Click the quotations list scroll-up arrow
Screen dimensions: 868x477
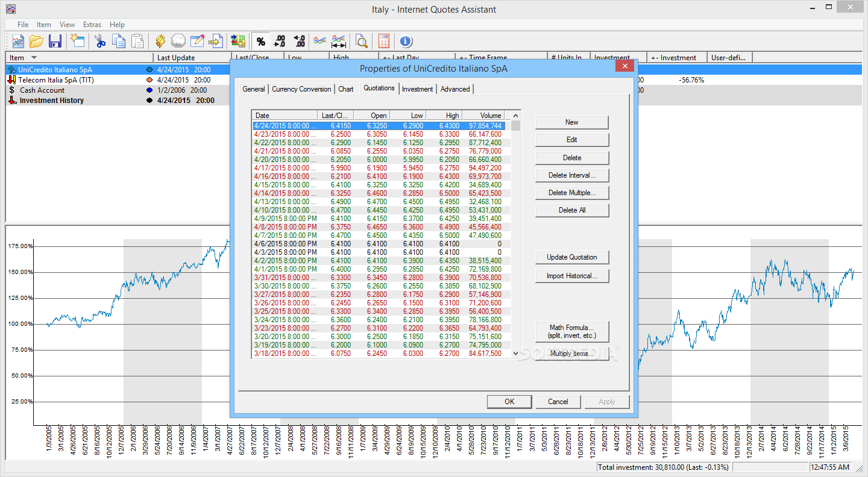click(x=515, y=116)
